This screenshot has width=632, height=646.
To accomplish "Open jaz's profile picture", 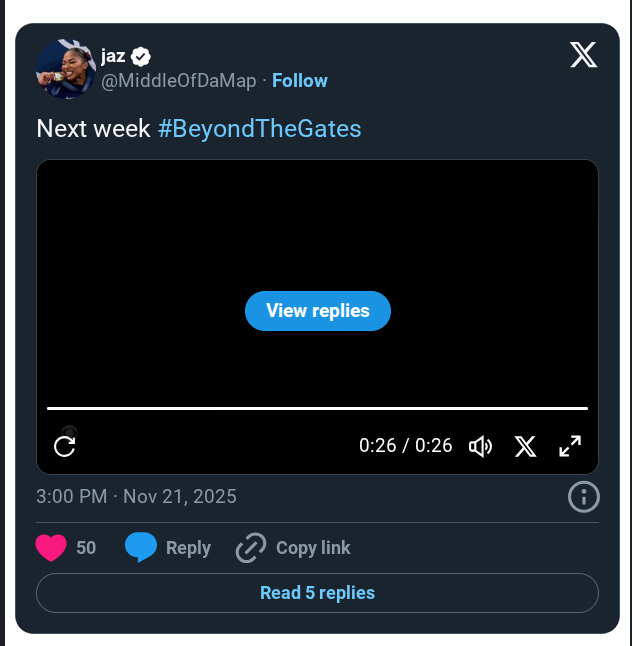I will [x=65, y=69].
